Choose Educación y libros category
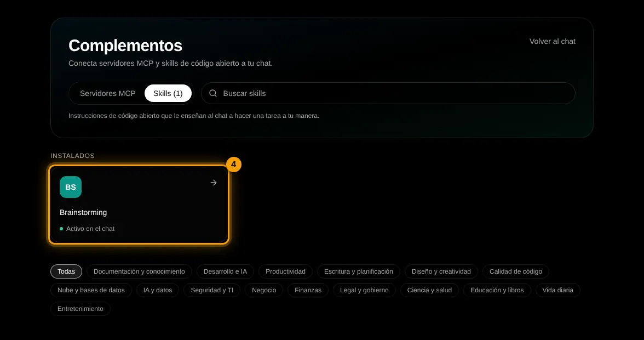Screen dimensions: 644x340 pos(497,290)
